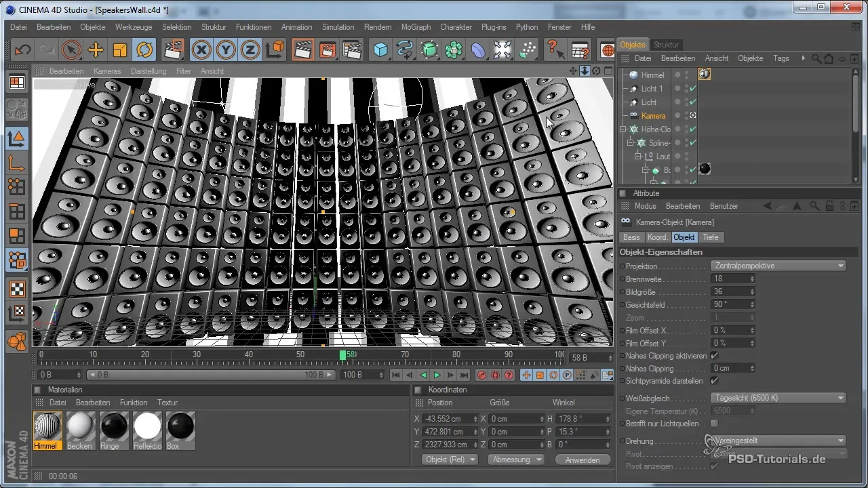The image size is (868, 488).
Task: Switch to the Tiefe attribute tab
Action: coord(711,237)
